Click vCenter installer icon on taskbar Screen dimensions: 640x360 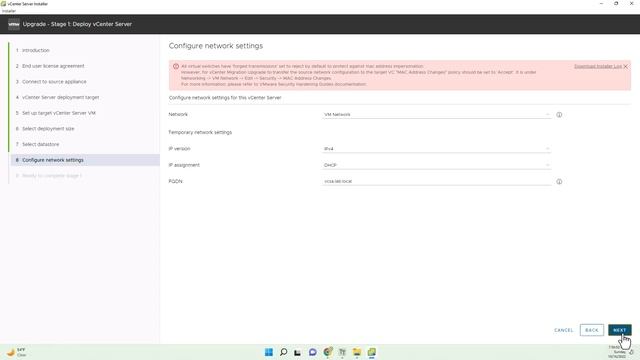371,352
